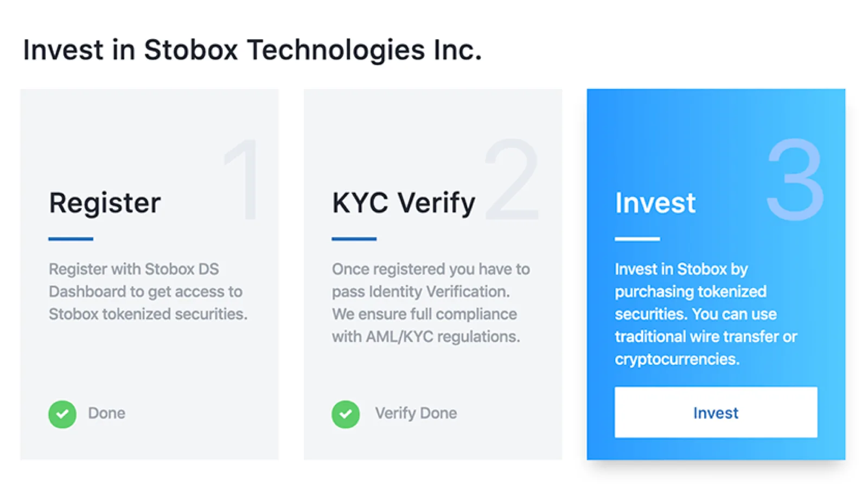This screenshot has width=868, height=487.
Task: Expand the Register step card
Action: [x=149, y=274]
